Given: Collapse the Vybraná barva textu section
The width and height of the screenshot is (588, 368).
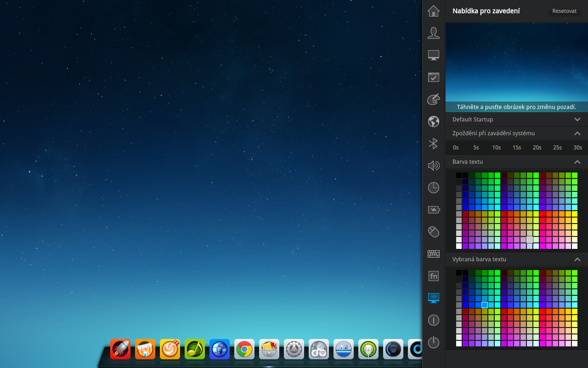Looking at the screenshot, I should point(577,259).
